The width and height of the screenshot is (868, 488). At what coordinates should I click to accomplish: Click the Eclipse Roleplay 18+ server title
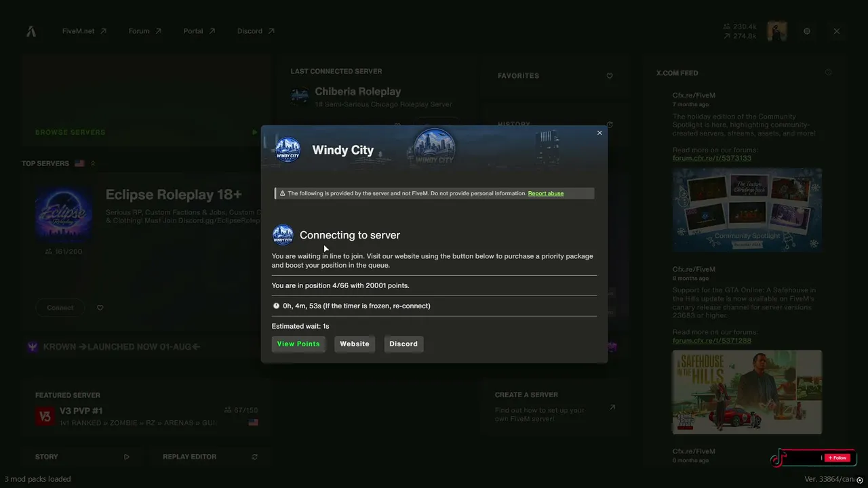click(174, 195)
